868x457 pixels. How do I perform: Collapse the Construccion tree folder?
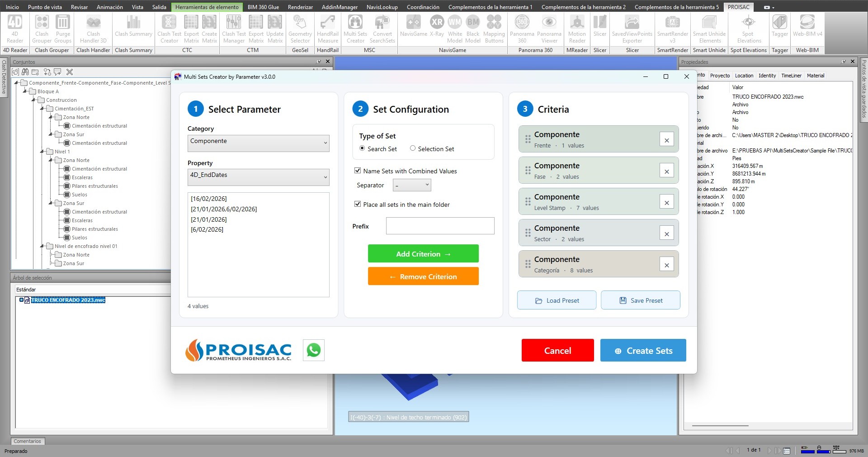pos(34,100)
